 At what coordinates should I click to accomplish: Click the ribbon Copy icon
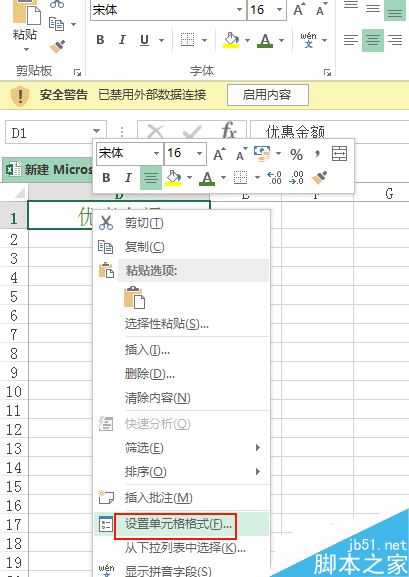pos(56,24)
